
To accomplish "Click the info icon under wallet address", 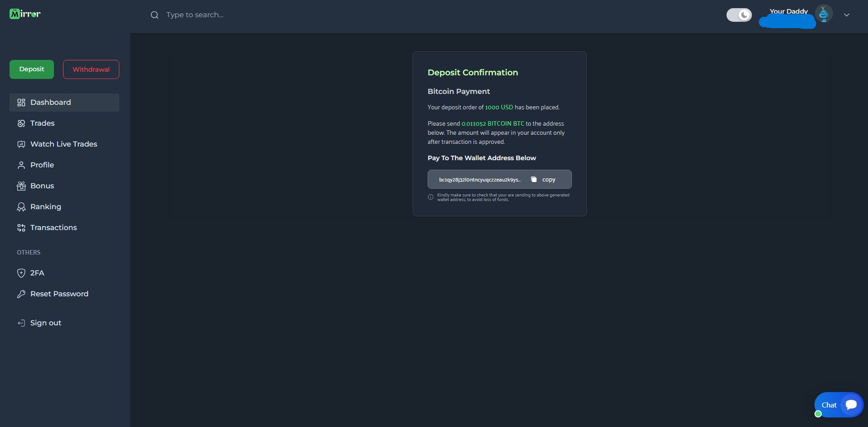I will coord(431,197).
